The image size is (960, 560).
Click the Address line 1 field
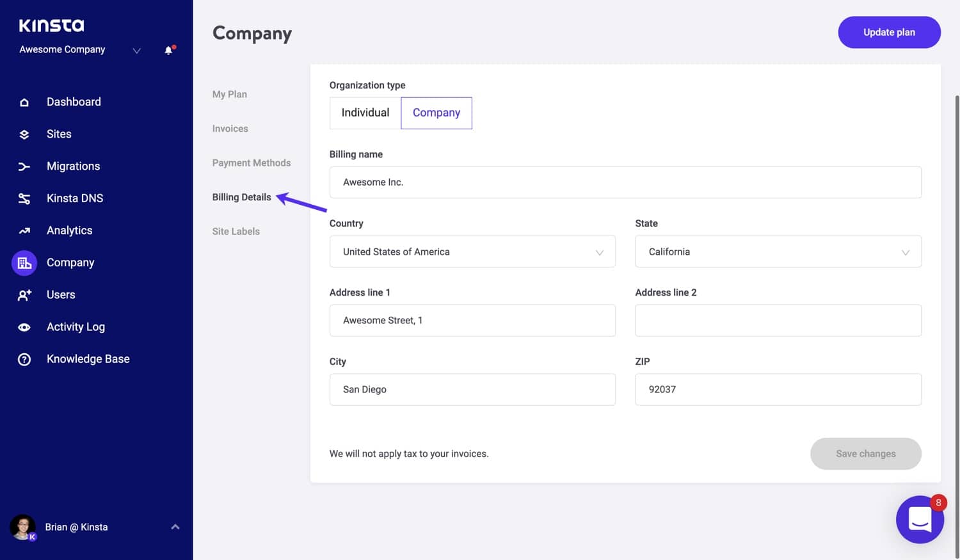472,321
